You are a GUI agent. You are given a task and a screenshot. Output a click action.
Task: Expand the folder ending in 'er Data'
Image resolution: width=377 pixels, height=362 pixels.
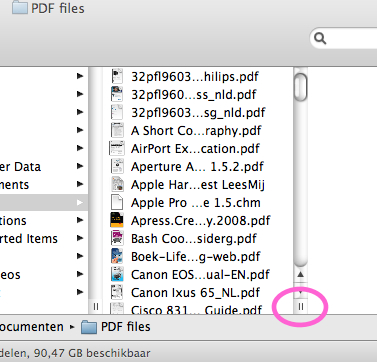coord(80,166)
